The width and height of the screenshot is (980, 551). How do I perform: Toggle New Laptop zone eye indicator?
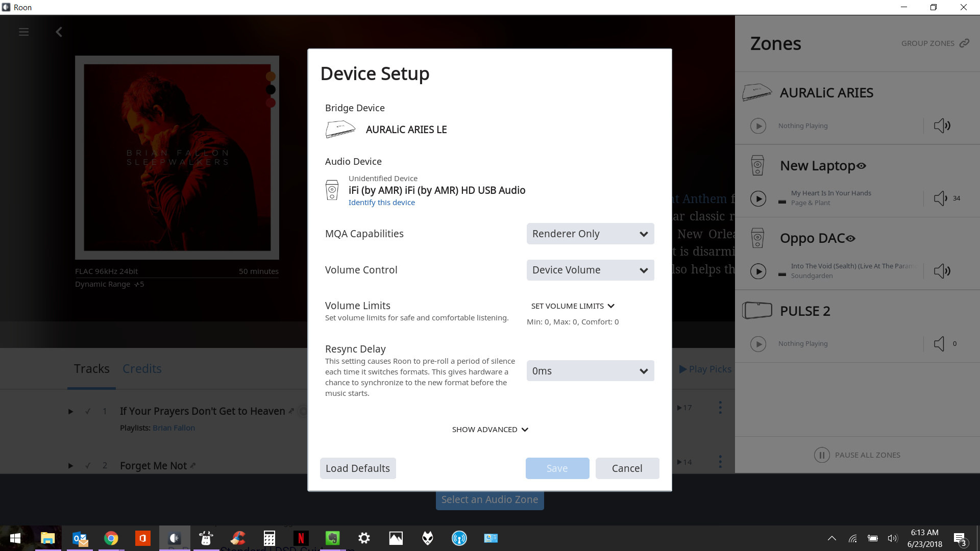point(862,166)
